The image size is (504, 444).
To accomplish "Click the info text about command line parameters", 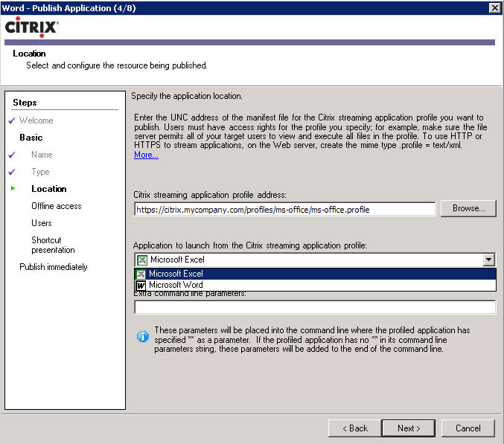I will [312, 340].
